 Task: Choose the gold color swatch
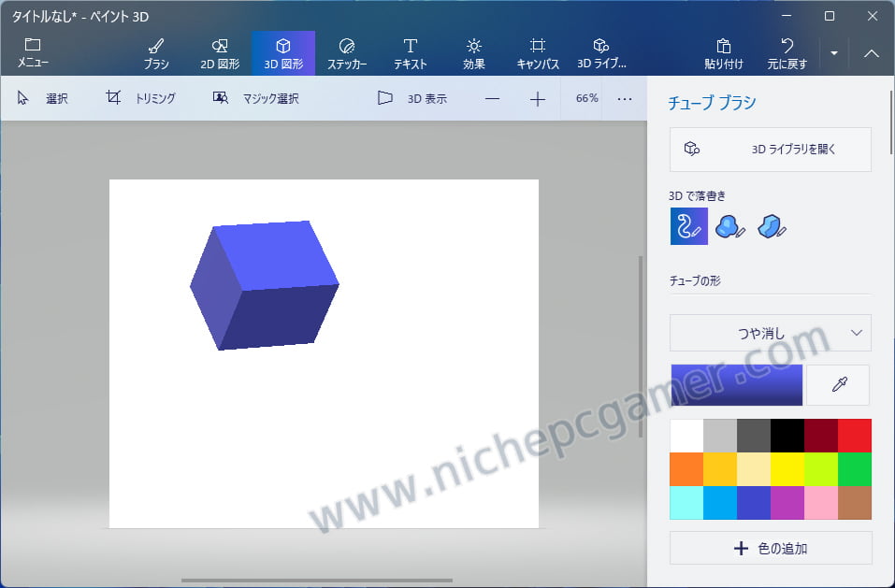tap(720, 469)
